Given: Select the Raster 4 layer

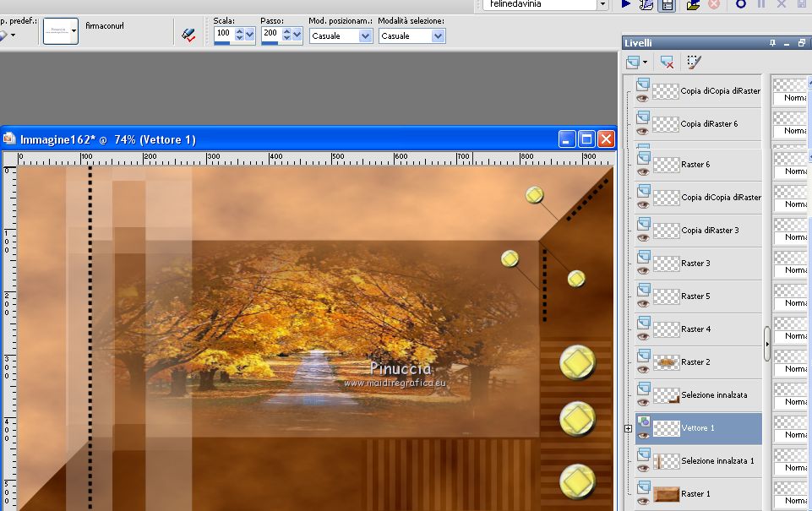Looking at the screenshot, I should point(695,329).
